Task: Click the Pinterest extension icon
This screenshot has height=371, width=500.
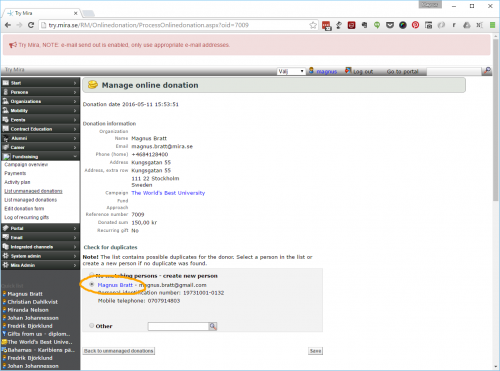Action: 415,25
